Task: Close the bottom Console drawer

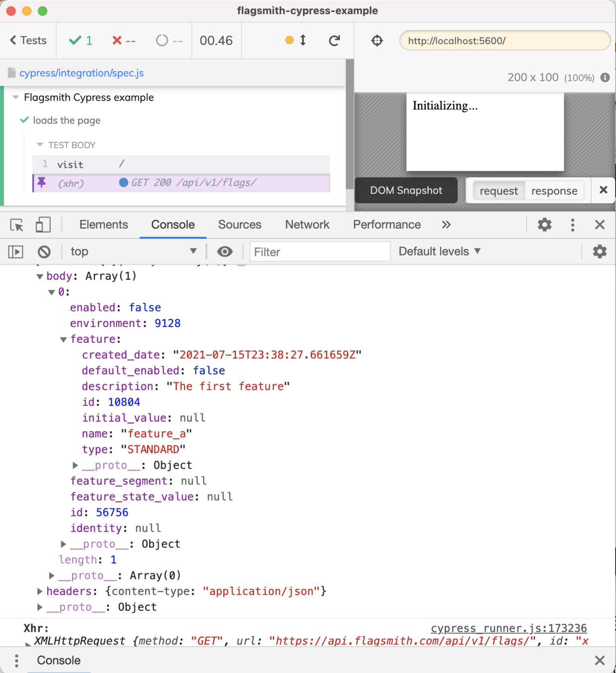Action: (x=600, y=661)
